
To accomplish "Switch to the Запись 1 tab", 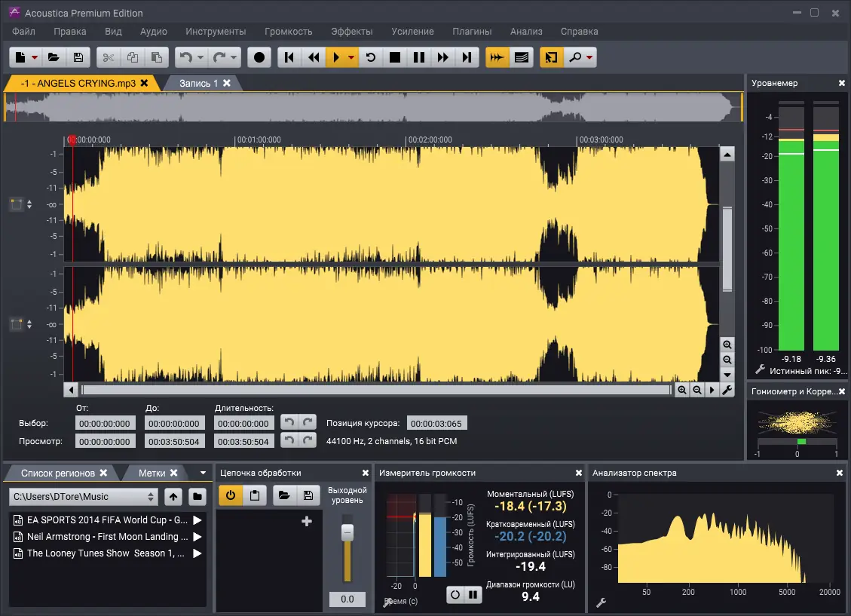I will tap(198, 83).
